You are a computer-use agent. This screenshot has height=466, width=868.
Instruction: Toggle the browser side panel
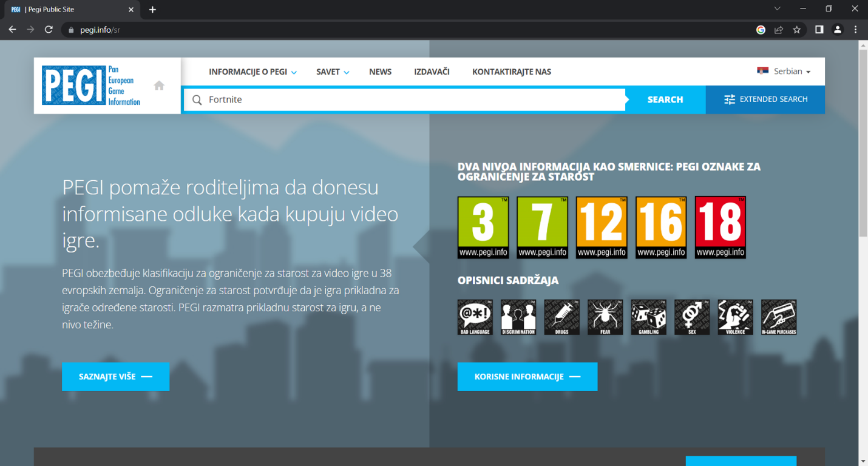[819, 29]
